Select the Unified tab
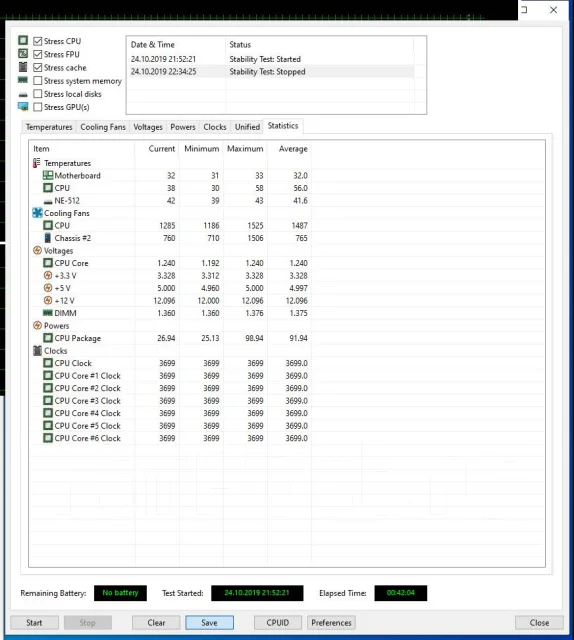The height and width of the screenshot is (640, 574). point(247,127)
